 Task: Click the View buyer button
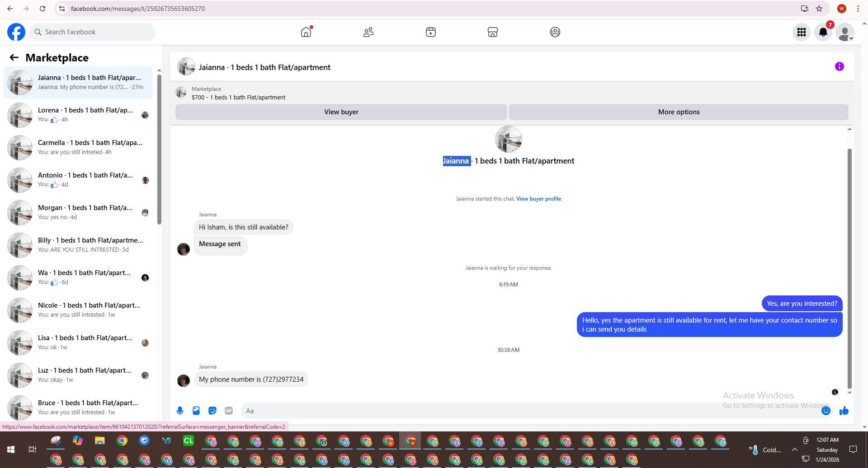pyautogui.click(x=341, y=112)
